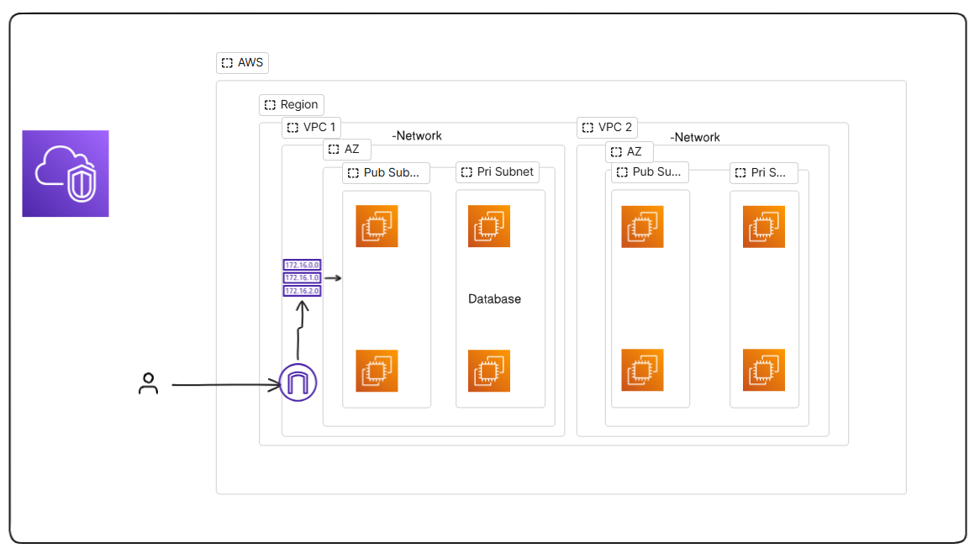Click bottom EC2 instance in VPC 1 public subnet
Screen dimensions: 980x559
(377, 371)
